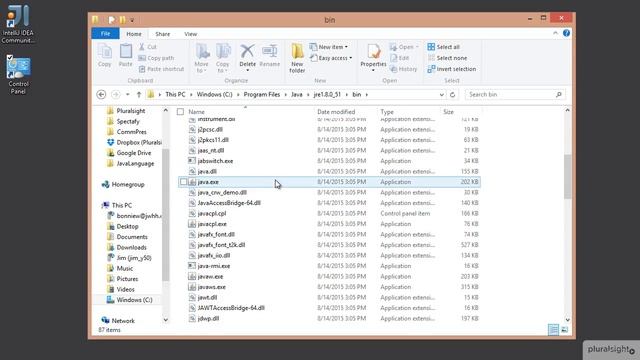Select the javaw.exe file row
Screen dimensions: 640x360
coord(329,276)
